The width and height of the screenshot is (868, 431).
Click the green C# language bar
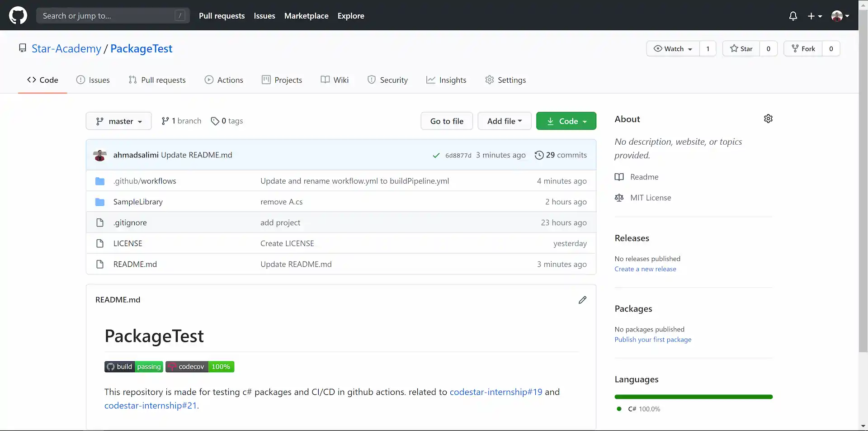point(693,397)
